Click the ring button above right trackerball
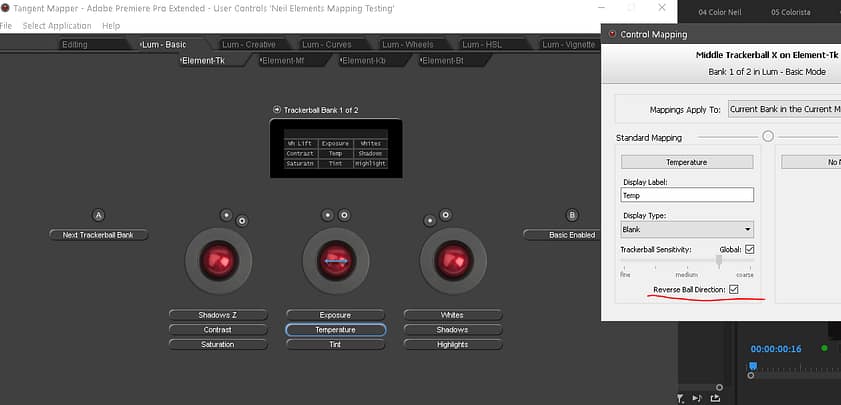Screen dimensions: 841x405 pyautogui.click(x=445, y=215)
